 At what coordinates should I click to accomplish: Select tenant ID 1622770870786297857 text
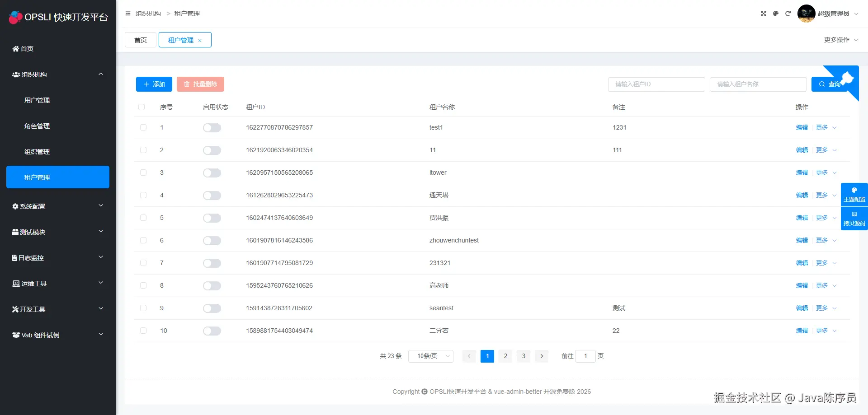[279, 127]
